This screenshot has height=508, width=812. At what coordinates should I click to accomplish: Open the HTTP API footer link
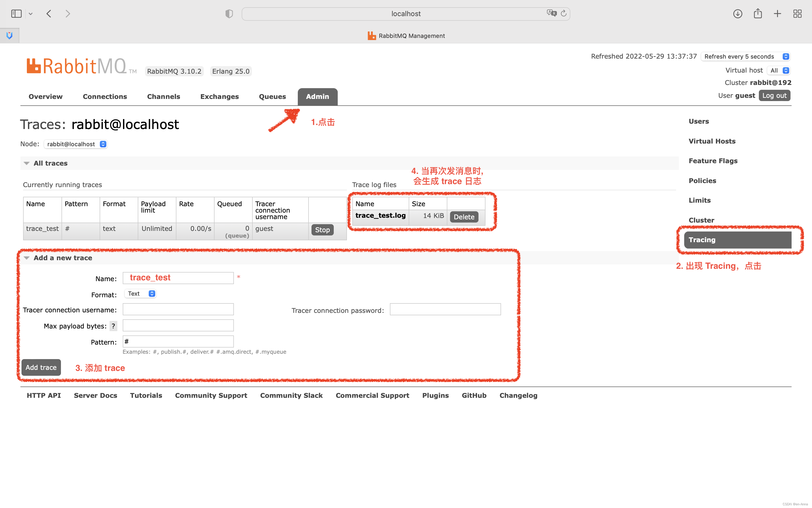tap(44, 395)
